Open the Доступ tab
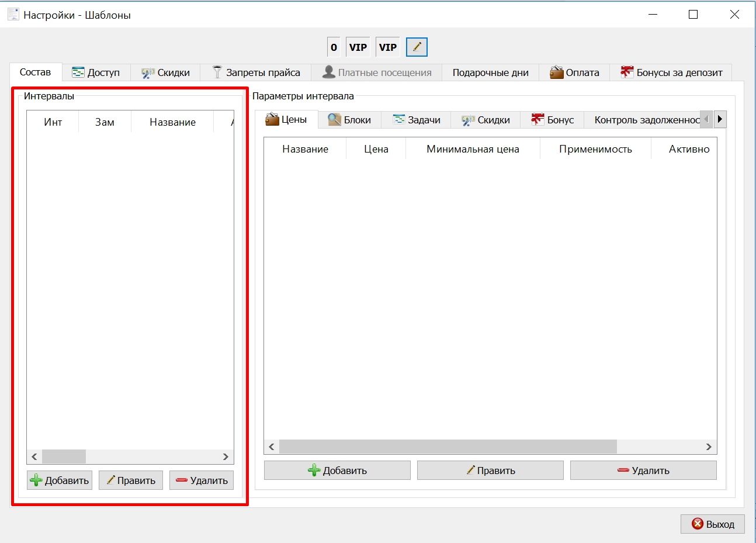 pos(96,72)
